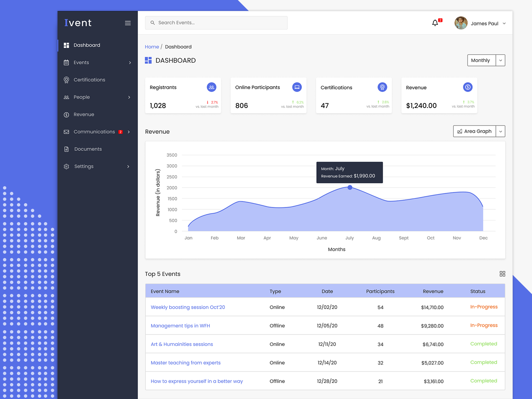This screenshot has height=399, width=532.
Task: Click the Documents icon in the sidebar
Action: (66, 149)
